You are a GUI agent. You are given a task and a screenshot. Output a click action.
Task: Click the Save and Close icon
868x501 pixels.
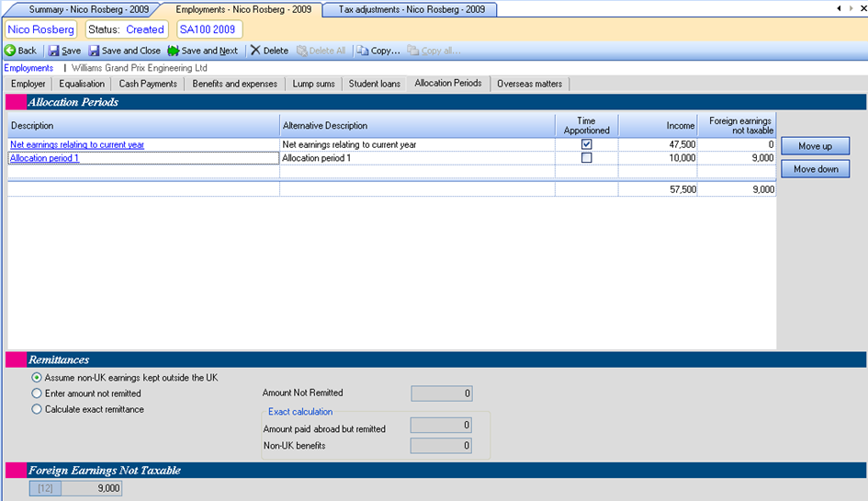(x=94, y=51)
